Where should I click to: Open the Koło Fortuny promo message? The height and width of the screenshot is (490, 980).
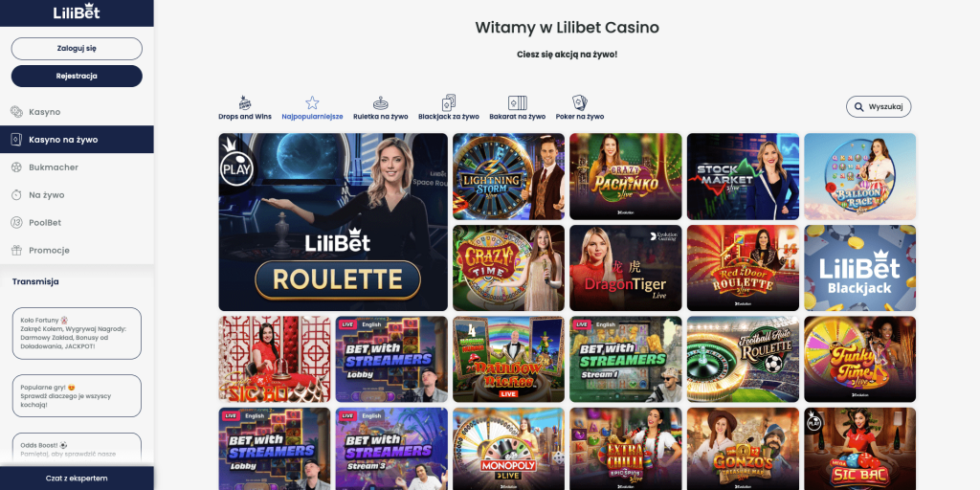click(77, 333)
